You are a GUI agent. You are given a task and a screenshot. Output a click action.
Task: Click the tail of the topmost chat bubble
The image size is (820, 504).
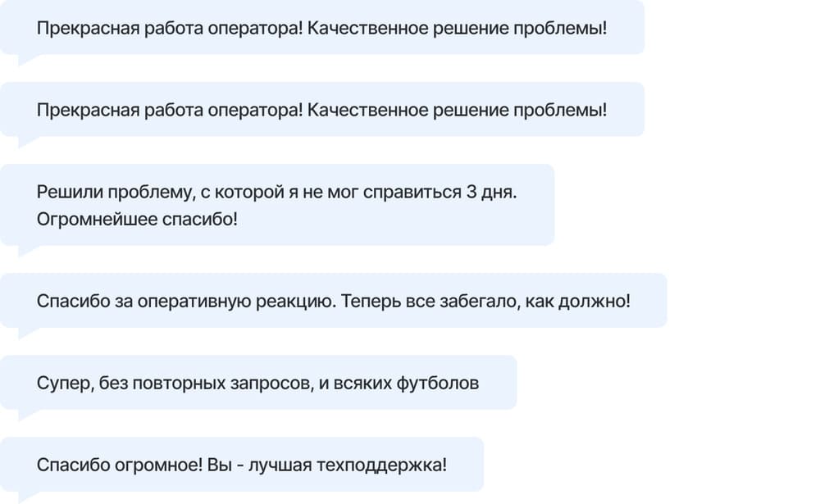coord(27,59)
